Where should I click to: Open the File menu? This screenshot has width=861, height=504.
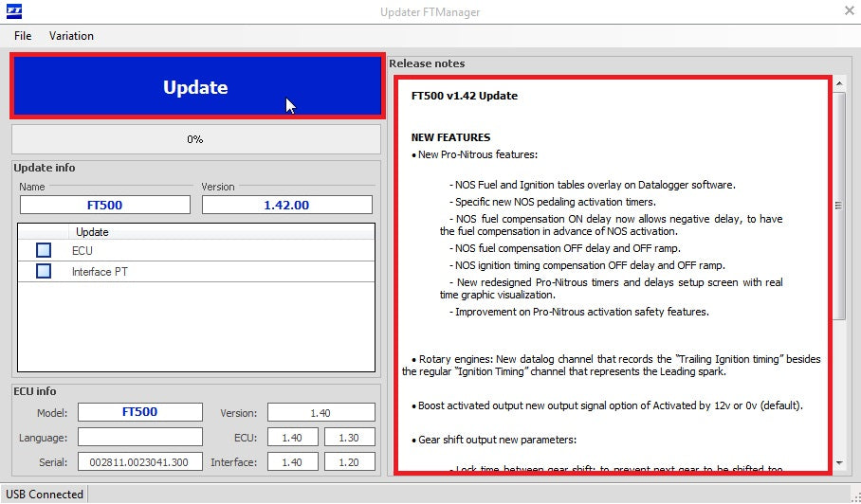(x=23, y=36)
